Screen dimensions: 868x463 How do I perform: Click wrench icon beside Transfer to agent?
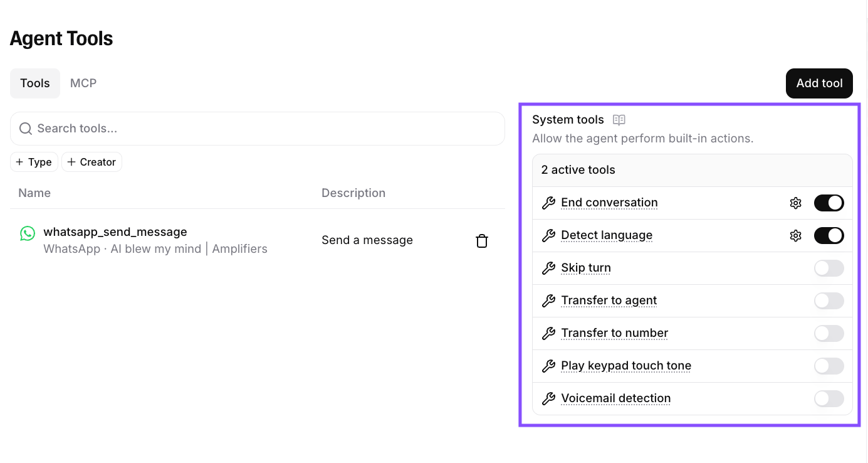548,301
